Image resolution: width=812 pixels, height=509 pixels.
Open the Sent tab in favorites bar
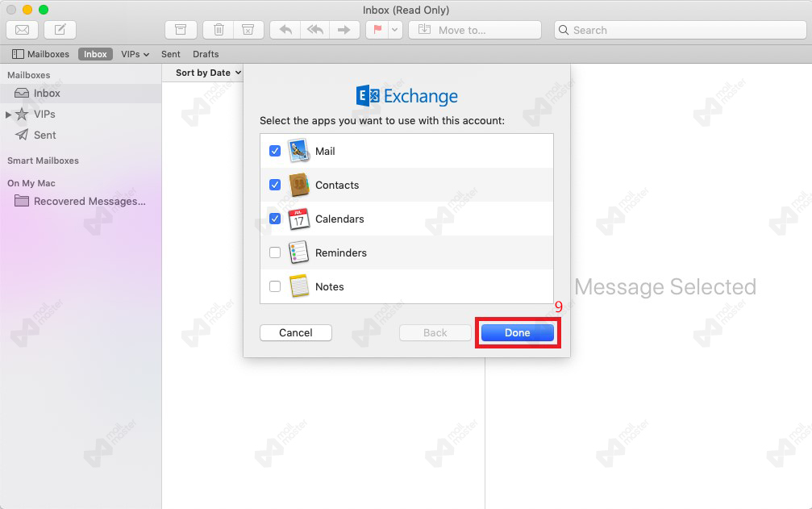[x=170, y=54]
